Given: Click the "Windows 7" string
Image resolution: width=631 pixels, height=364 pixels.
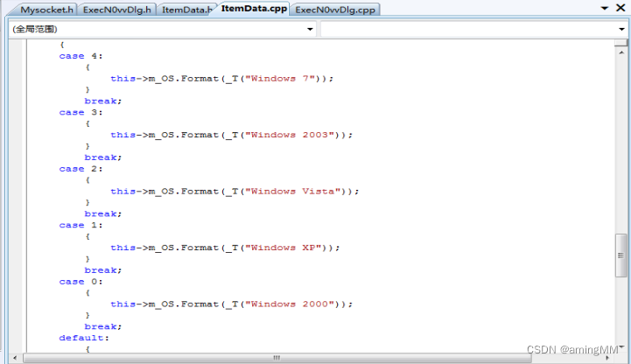Looking at the screenshot, I should 280,79.
